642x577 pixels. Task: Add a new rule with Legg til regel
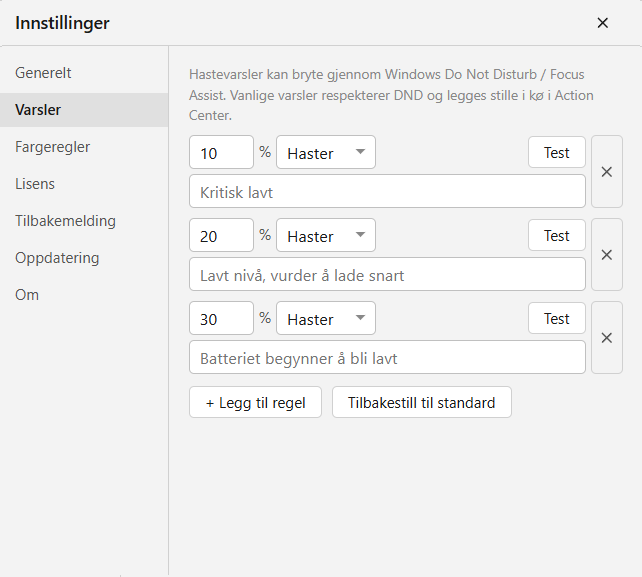[255, 402]
